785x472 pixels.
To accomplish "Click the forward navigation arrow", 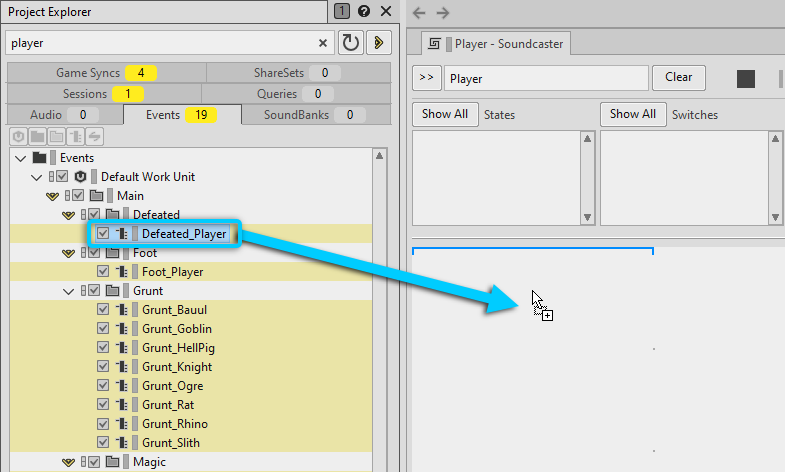I will tap(443, 12).
